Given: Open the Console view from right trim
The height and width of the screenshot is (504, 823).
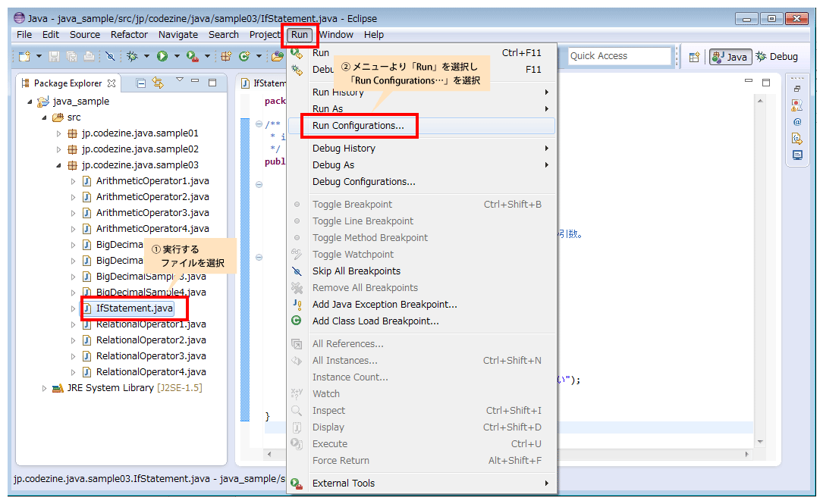Looking at the screenshot, I should [x=797, y=155].
